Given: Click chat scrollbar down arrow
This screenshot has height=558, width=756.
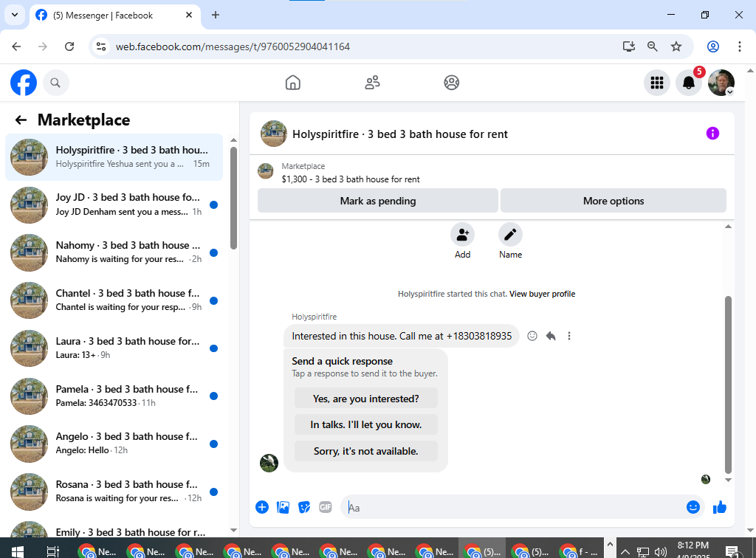Looking at the screenshot, I should pyautogui.click(x=728, y=480).
